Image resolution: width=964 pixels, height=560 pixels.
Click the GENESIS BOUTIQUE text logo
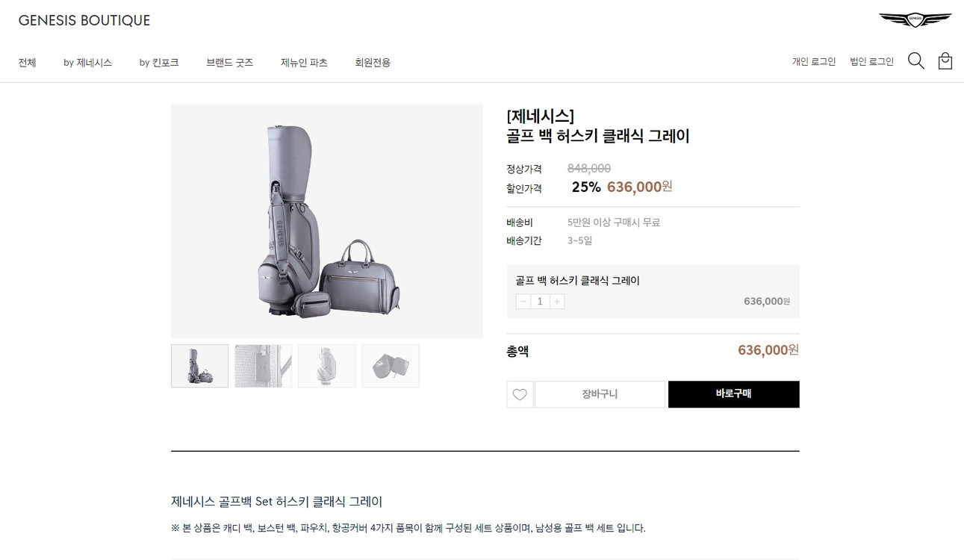coord(84,20)
